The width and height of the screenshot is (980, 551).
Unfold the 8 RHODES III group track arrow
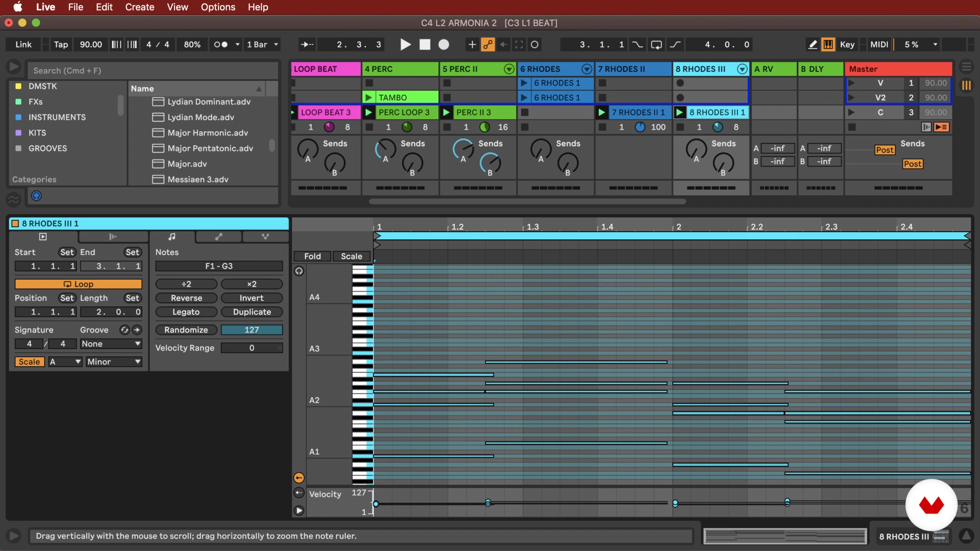742,69
